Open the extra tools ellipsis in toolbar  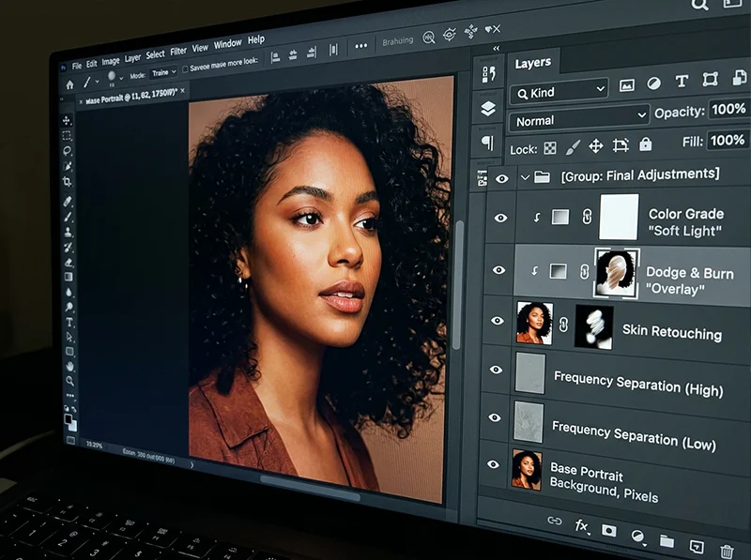point(70,395)
